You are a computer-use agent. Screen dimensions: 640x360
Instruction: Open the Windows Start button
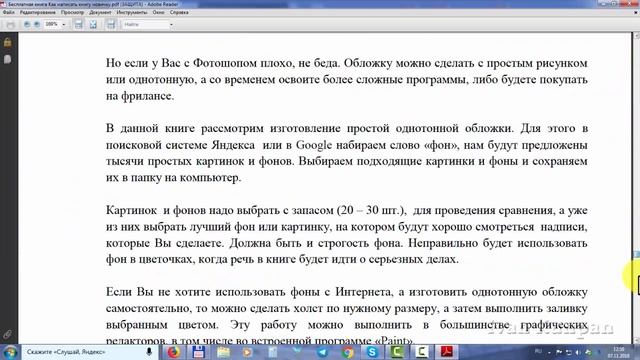[x=10, y=352]
